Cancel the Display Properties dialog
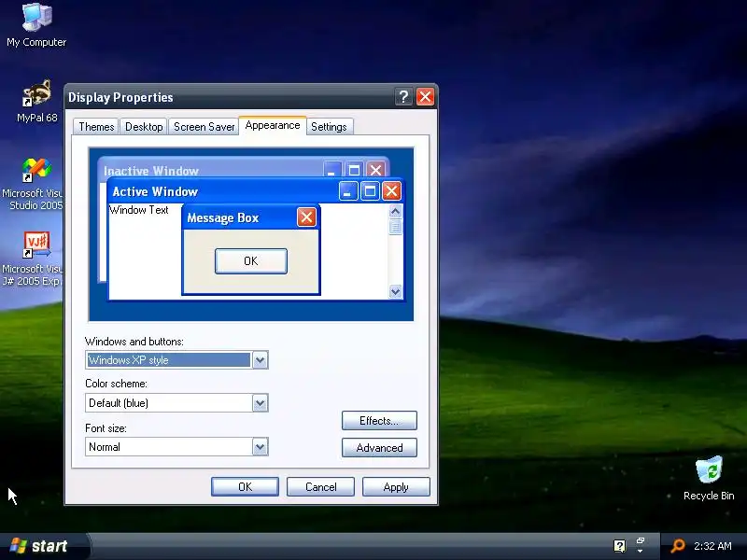Screen dimensions: 747x560 pyautogui.click(x=320, y=486)
